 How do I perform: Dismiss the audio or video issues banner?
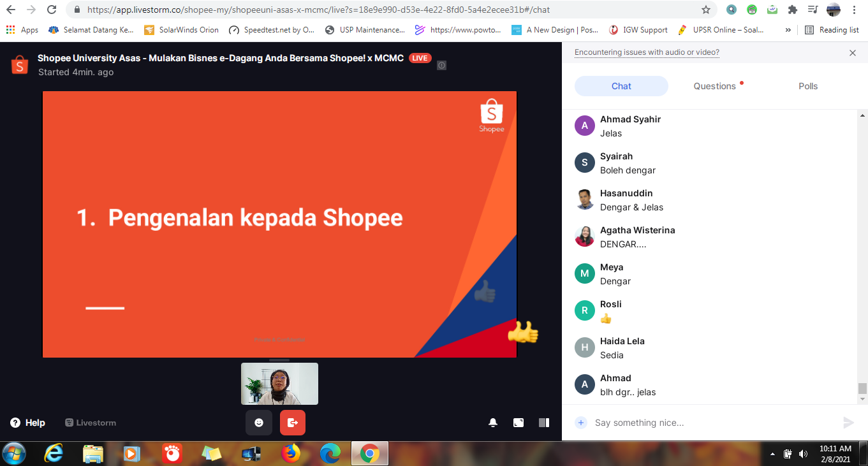tap(853, 53)
